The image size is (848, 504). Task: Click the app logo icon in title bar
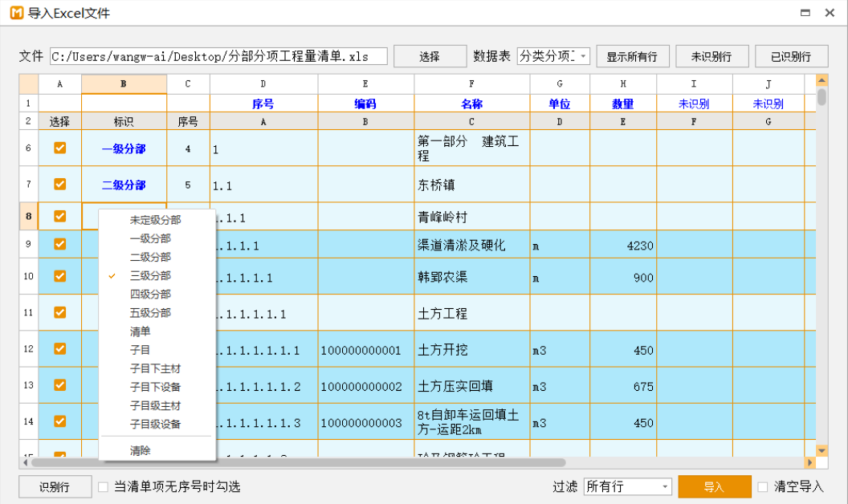click(x=16, y=13)
